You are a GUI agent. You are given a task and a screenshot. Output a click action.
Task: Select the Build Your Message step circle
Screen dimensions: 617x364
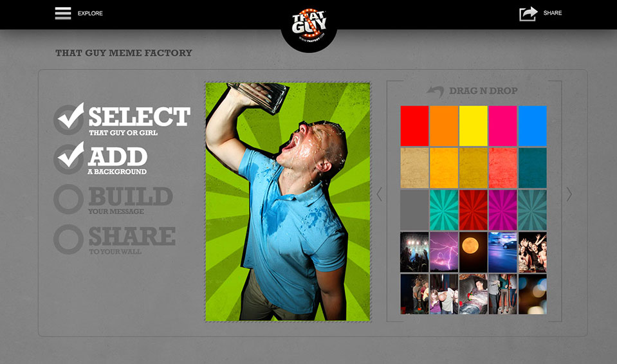click(68, 199)
